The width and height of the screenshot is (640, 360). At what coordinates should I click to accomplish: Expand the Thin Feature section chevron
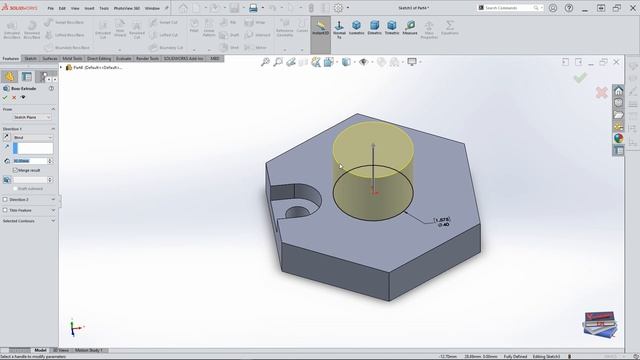point(53,210)
